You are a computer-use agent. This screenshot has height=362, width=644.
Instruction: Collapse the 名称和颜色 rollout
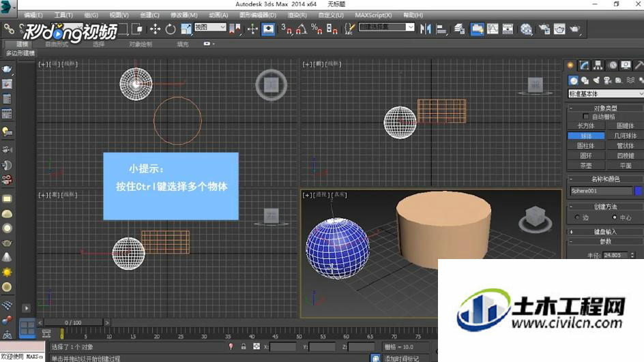(605, 179)
